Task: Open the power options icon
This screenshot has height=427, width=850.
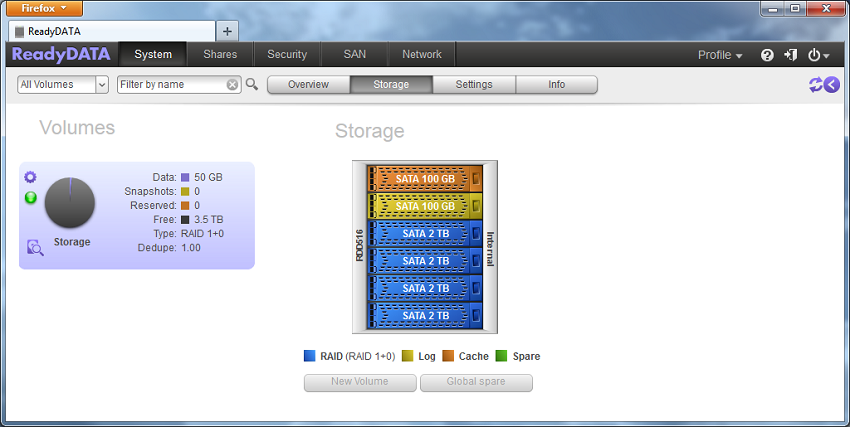Action: (x=818, y=55)
